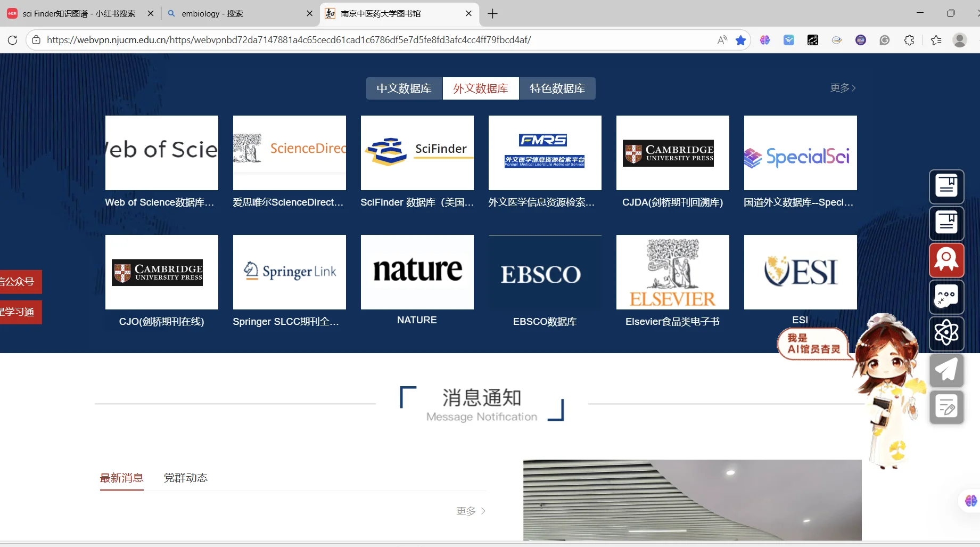980x547 pixels.
Task: Open the FMRS foreign medical retrieval tile
Action: 545,153
